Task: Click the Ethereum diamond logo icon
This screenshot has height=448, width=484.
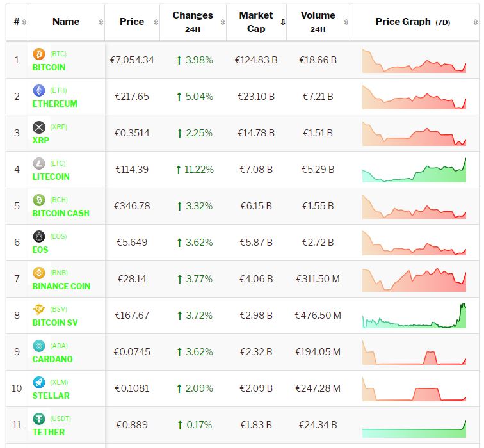Action: click(39, 90)
